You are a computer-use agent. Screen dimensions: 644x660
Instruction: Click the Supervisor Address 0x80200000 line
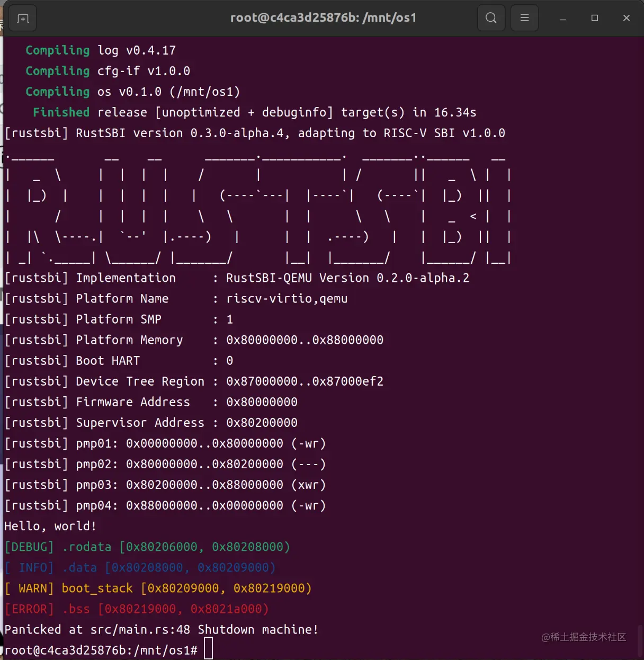(x=151, y=423)
